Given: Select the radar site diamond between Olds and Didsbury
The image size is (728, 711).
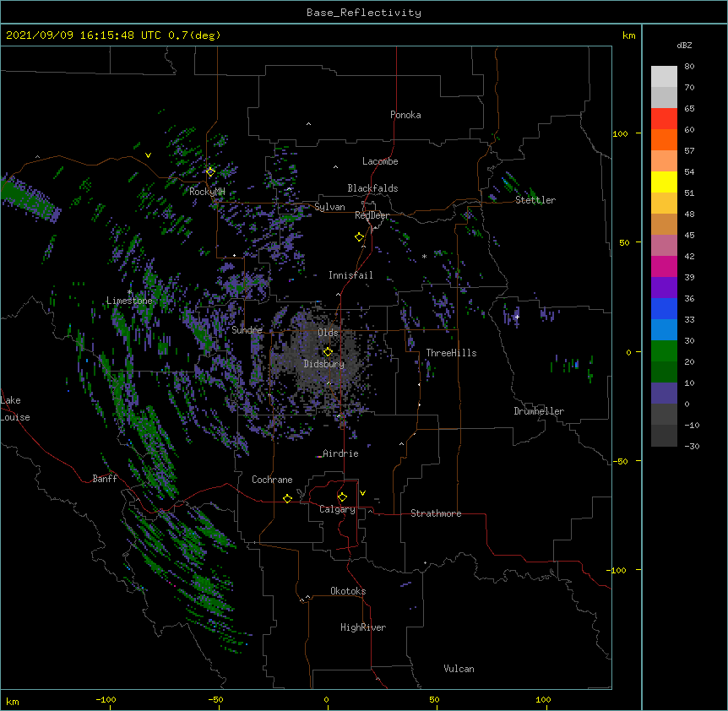Looking at the screenshot, I should tap(328, 351).
